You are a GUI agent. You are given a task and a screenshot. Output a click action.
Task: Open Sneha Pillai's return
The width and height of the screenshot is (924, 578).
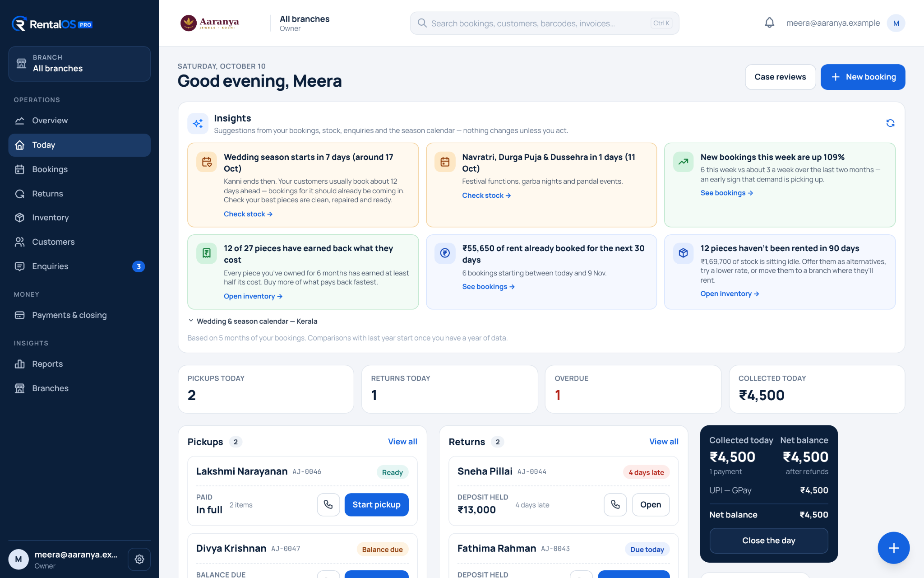pyautogui.click(x=651, y=504)
